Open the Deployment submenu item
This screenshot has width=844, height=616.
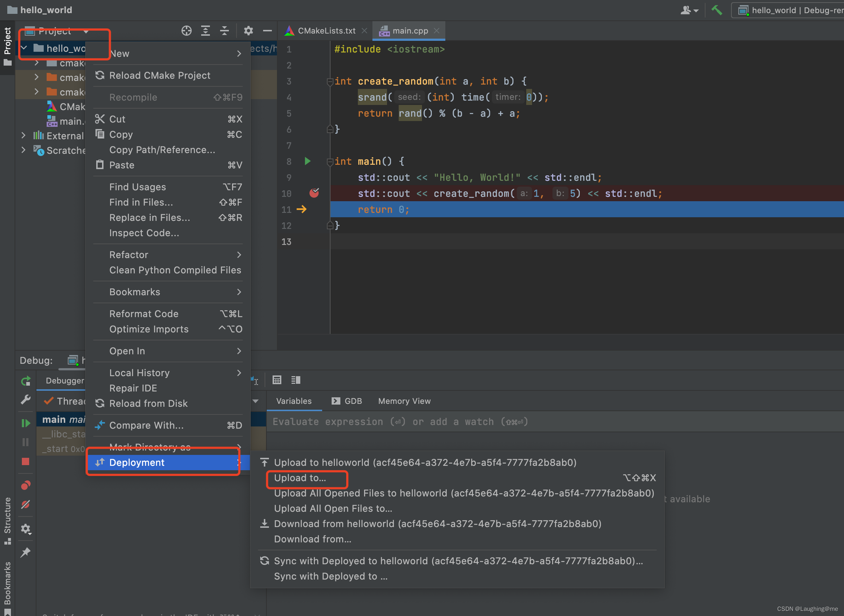coord(168,463)
